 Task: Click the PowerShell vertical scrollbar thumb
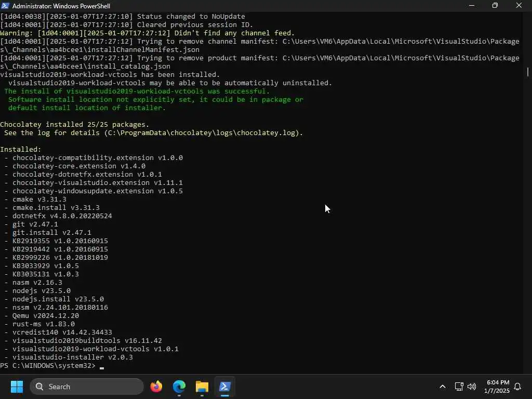(x=528, y=72)
